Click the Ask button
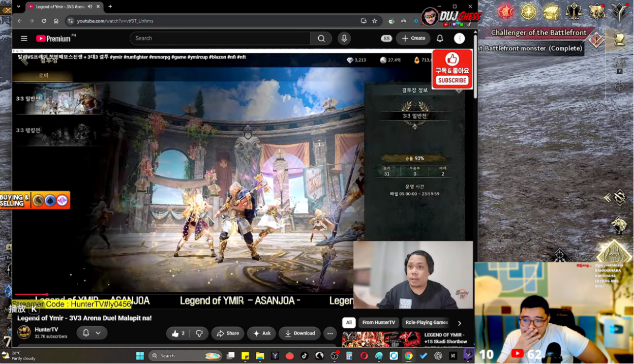 pyautogui.click(x=261, y=333)
